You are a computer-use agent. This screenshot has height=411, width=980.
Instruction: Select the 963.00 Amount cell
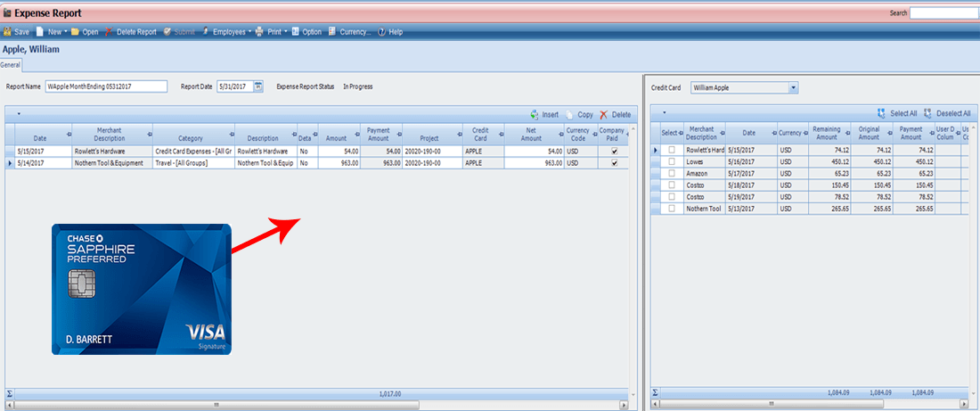coord(339,162)
